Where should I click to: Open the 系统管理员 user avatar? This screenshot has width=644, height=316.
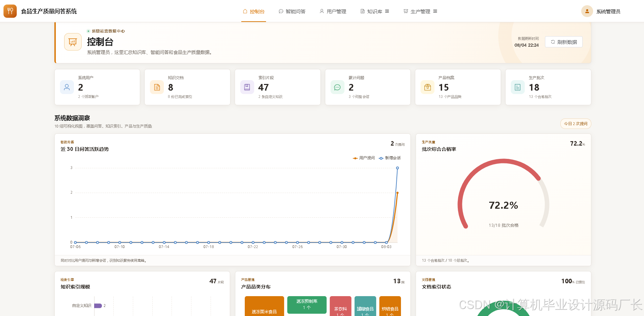click(587, 11)
